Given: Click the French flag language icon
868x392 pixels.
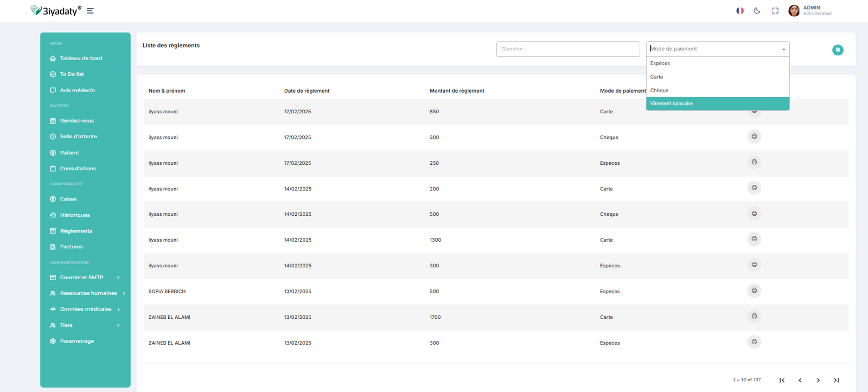Looking at the screenshot, I should pos(739,11).
